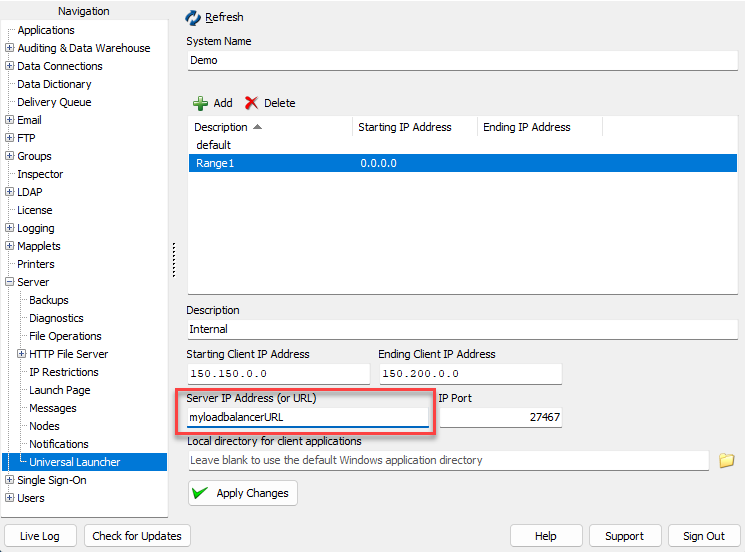
Task: Click the Sign Out button
Action: pos(704,536)
